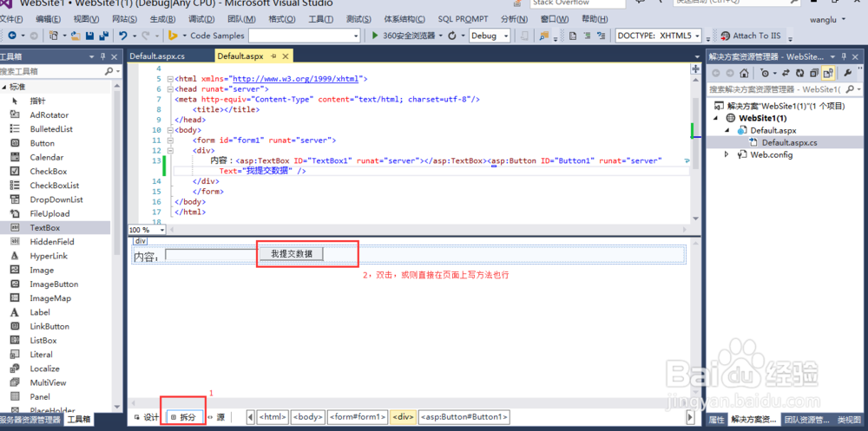Open the 工具(T) menu
868x431 pixels.
(320, 19)
